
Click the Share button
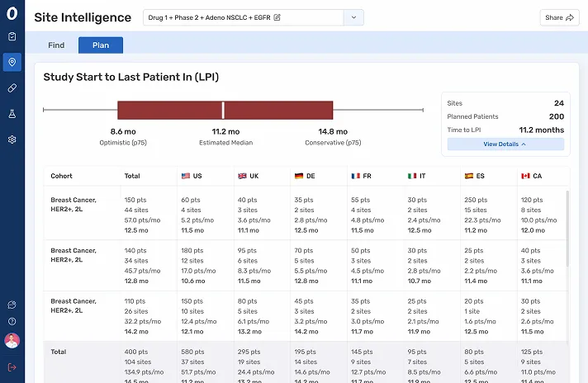point(559,17)
